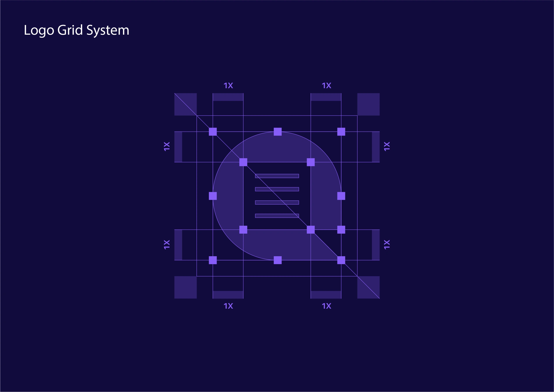The height and width of the screenshot is (392, 554).
Task: Click the lower rotated "1X" label on the right side
Action: click(387, 245)
